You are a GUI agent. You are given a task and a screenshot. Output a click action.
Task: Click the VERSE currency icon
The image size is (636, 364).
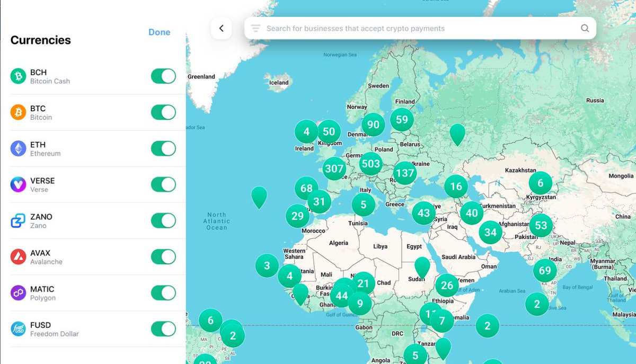pos(19,184)
